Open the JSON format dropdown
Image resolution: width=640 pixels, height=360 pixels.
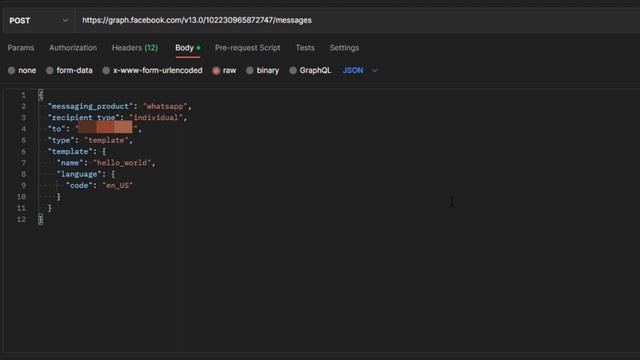pyautogui.click(x=360, y=71)
